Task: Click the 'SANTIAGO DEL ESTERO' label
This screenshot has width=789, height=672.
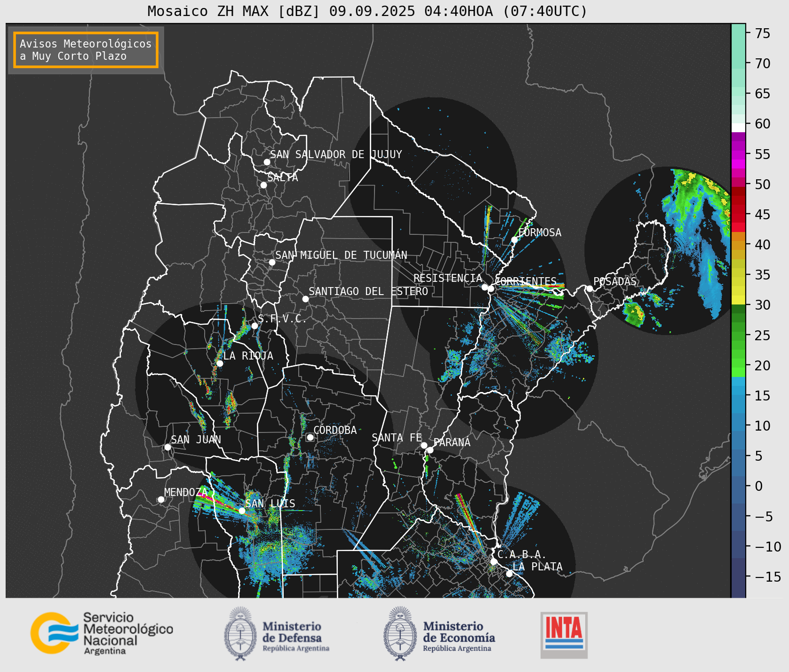Action: pyautogui.click(x=368, y=291)
